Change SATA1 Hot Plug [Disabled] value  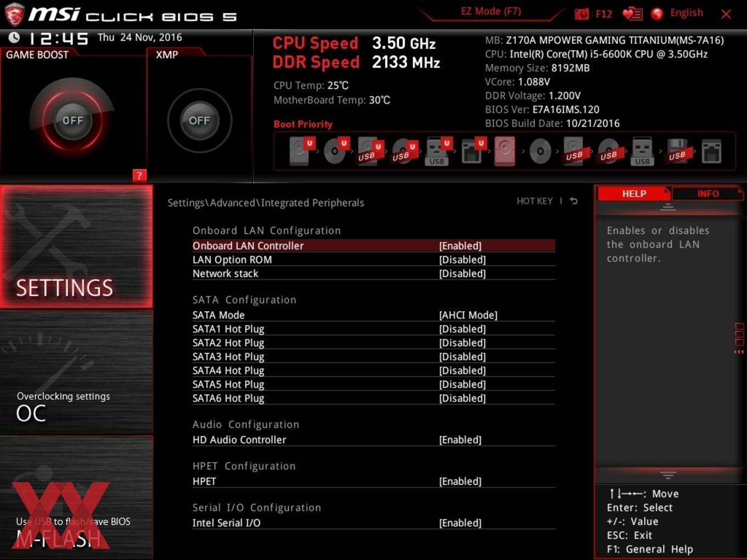[x=462, y=329]
